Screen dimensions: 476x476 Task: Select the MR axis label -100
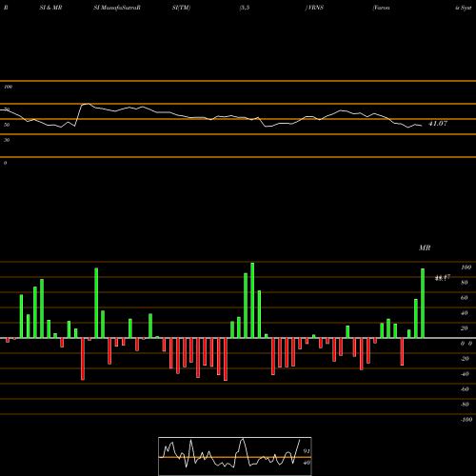click(x=466, y=420)
